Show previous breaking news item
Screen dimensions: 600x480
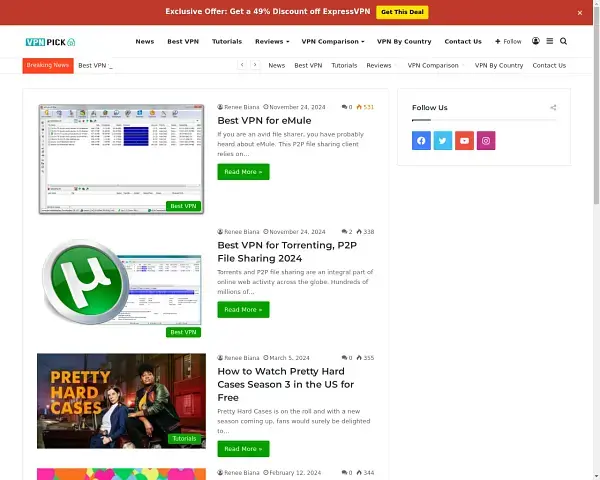242,65
